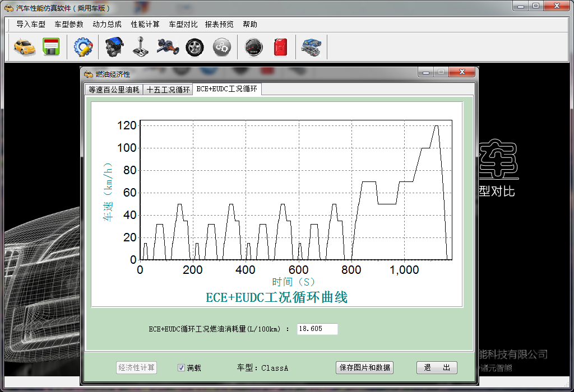This screenshot has height=392, width=574.
Task: Click the 退出 button
Action: pos(437,367)
